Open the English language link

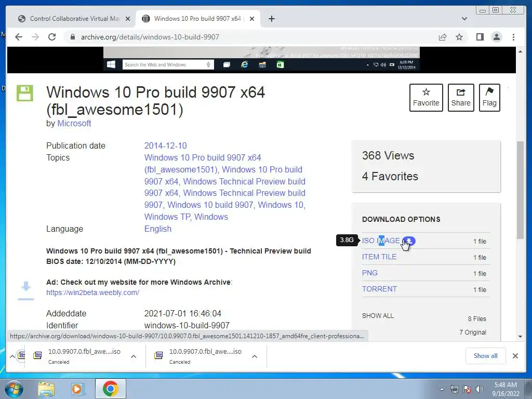tap(158, 229)
